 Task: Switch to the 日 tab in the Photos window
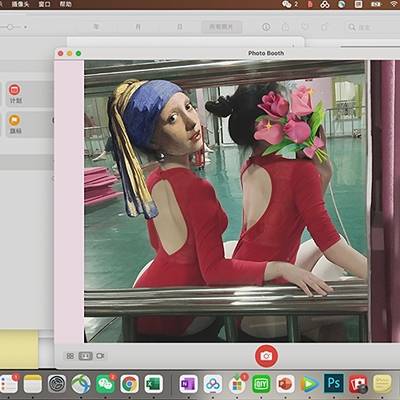click(x=180, y=27)
